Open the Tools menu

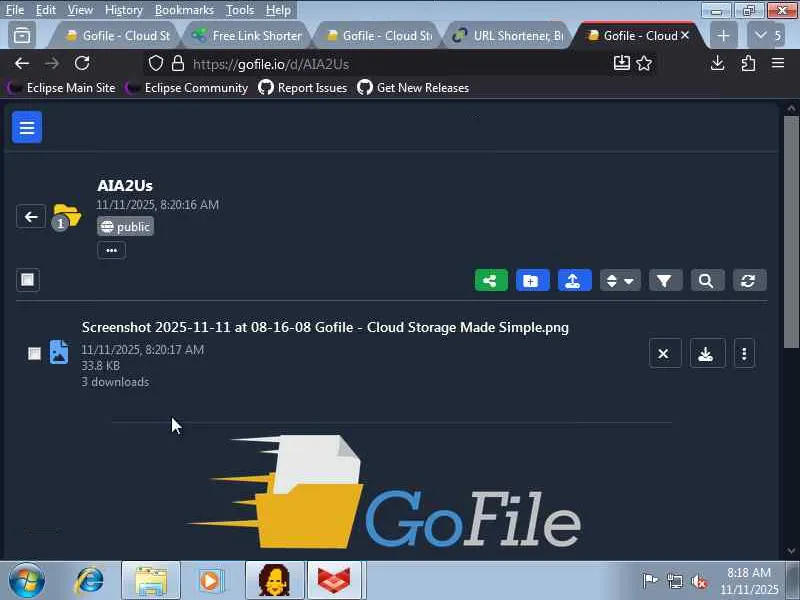[240, 10]
